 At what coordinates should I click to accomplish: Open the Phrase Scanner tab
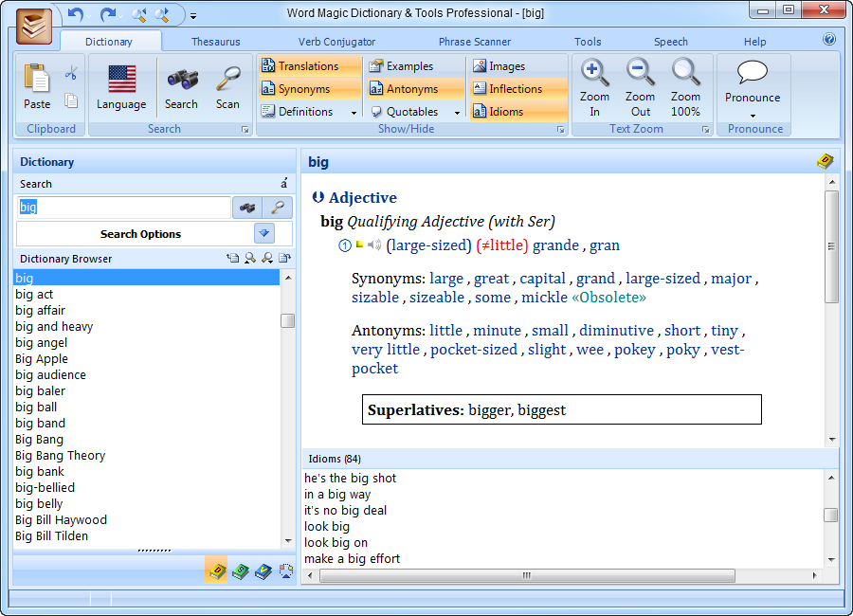tap(474, 42)
